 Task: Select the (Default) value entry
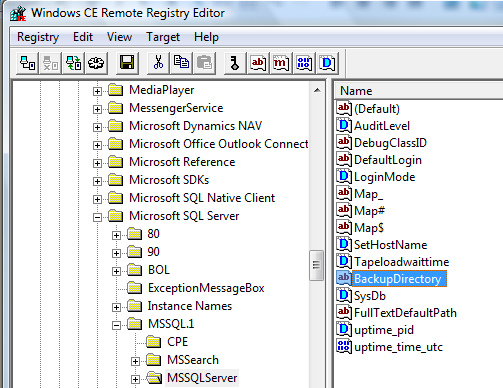tap(377, 109)
